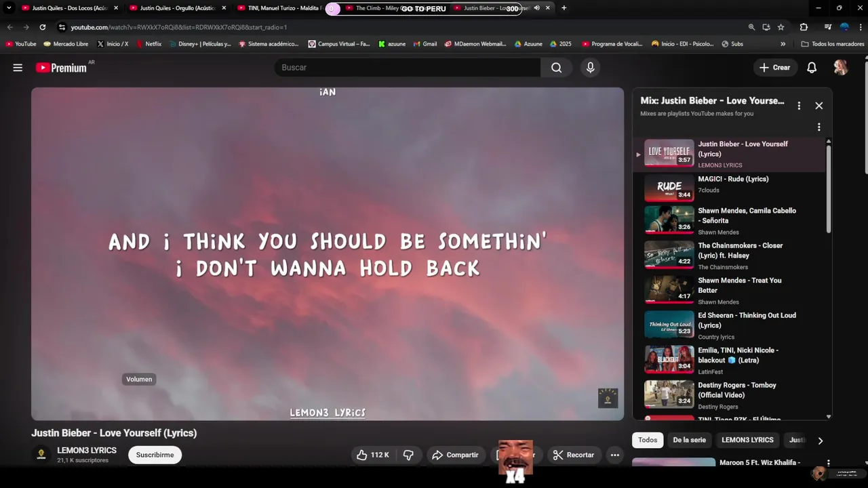Click the channel watermark in video corner

608,398
